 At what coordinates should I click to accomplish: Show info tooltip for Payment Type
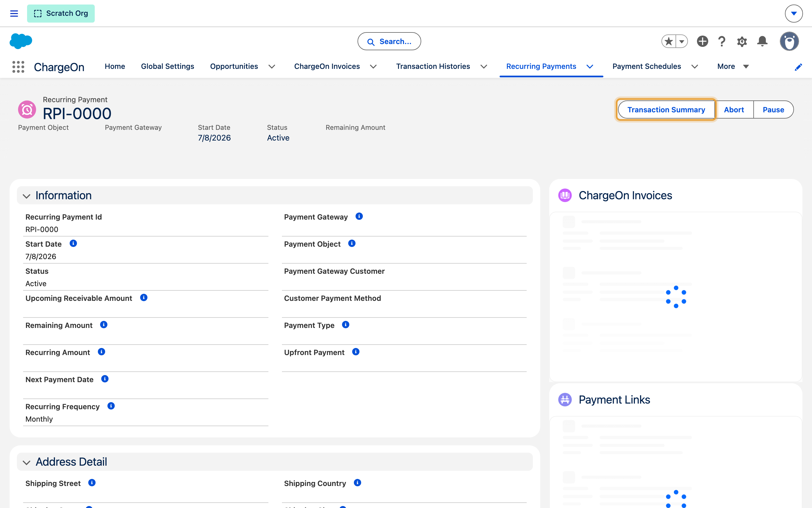(x=346, y=325)
